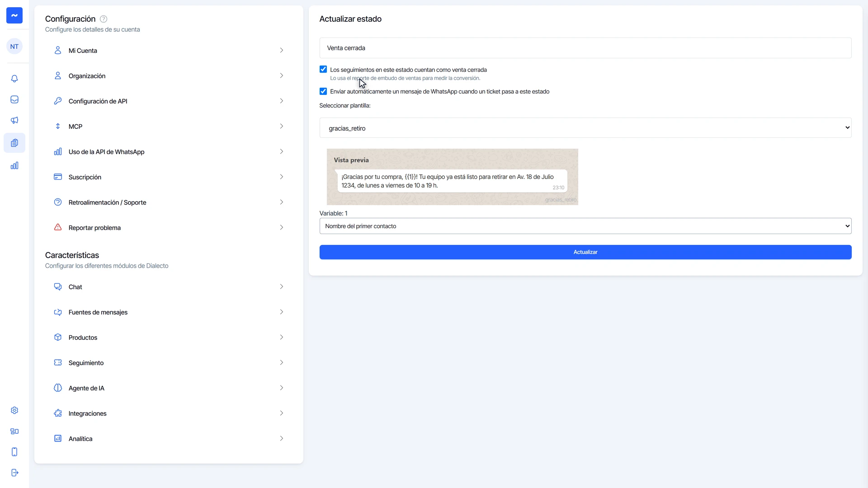Viewport: 868px width, 488px height.
Task: Click the box icon for Productos
Action: click(x=58, y=337)
